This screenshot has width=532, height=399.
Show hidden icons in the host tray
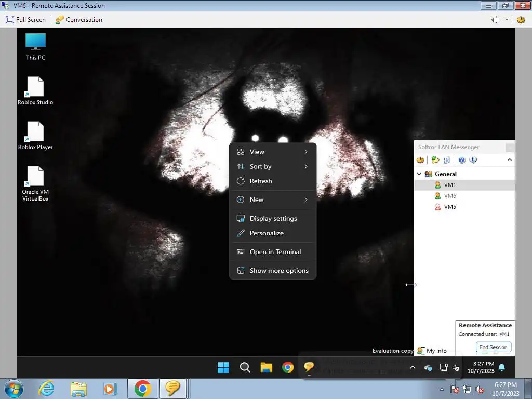(442, 389)
